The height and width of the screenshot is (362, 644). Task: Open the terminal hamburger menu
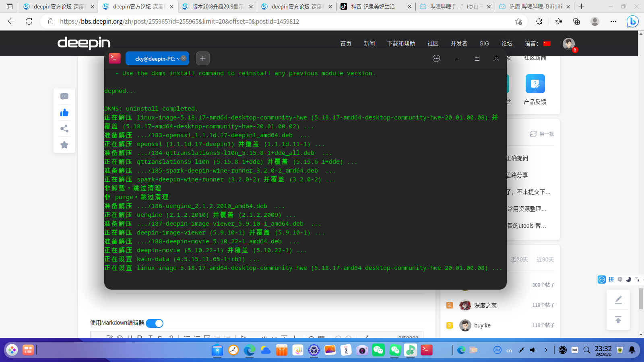coord(436,58)
